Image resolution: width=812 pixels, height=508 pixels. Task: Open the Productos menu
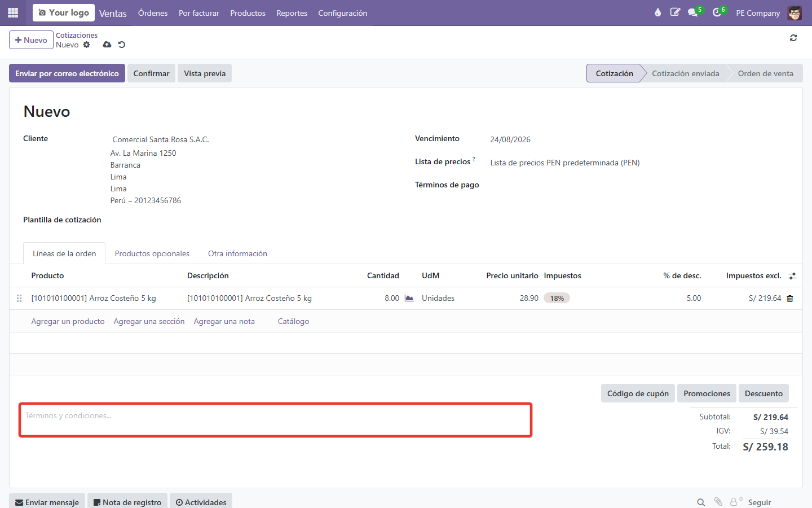click(x=248, y=13)
